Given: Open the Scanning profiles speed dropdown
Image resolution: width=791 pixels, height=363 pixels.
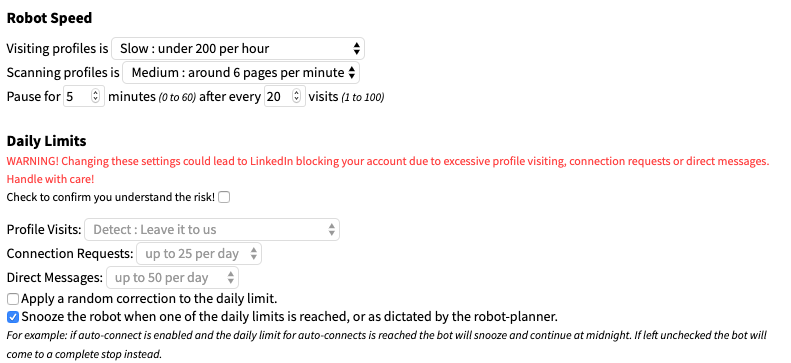Looking at the screenshot, I should (x=241, y=73).
